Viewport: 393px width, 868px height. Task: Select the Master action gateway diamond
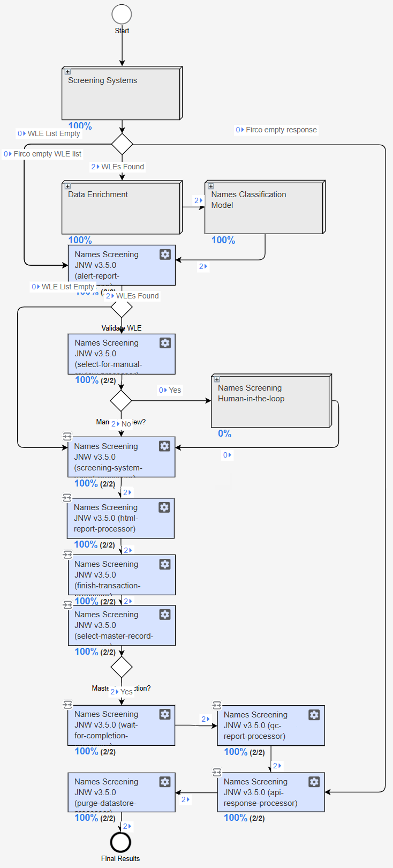122,668
